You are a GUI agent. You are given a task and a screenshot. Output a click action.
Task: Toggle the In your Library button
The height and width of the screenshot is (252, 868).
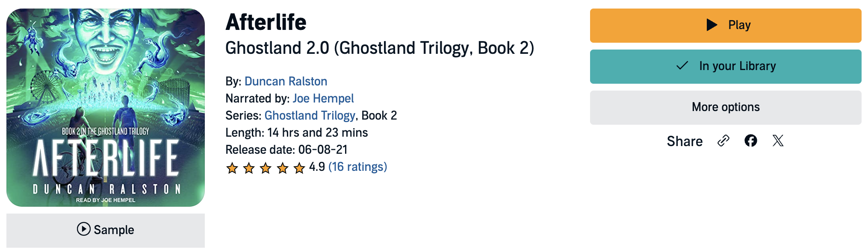click(x=725, y=66)
